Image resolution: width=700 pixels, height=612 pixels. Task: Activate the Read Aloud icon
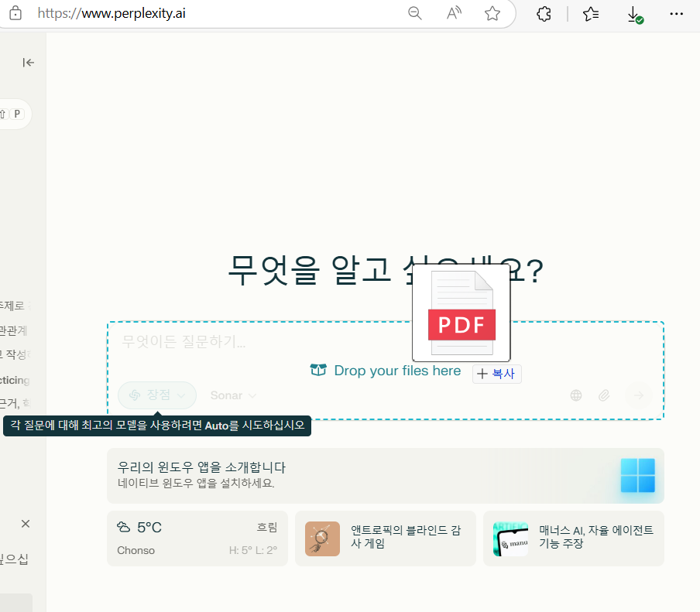[454, 13]
